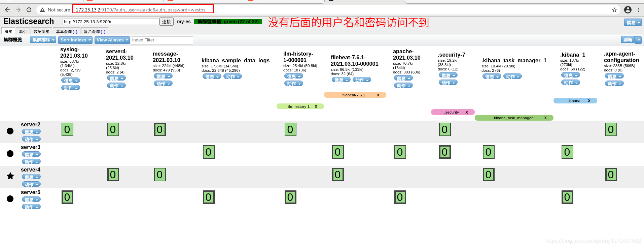Remove ilm-history-1 alias with X

[316, 106]
